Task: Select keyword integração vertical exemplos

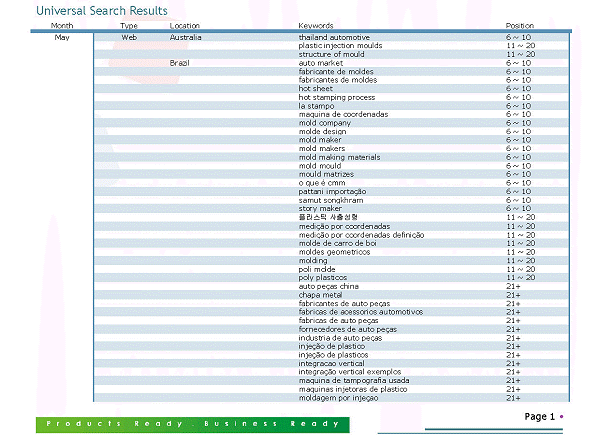Action: (350, 372)
